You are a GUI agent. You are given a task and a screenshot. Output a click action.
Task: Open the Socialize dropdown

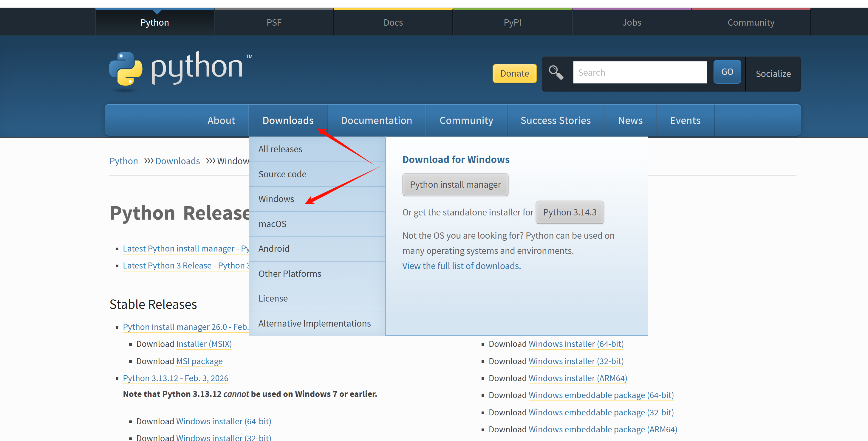tap(773, 74)
